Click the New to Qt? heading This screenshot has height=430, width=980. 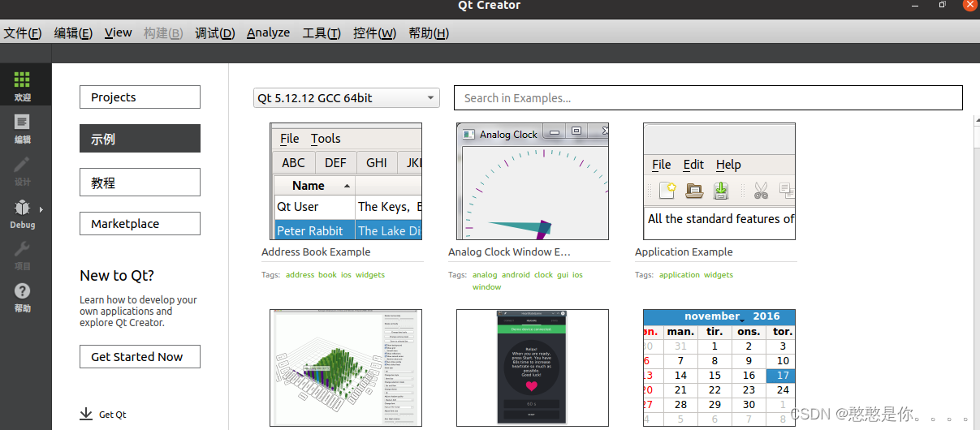[117, 276]
